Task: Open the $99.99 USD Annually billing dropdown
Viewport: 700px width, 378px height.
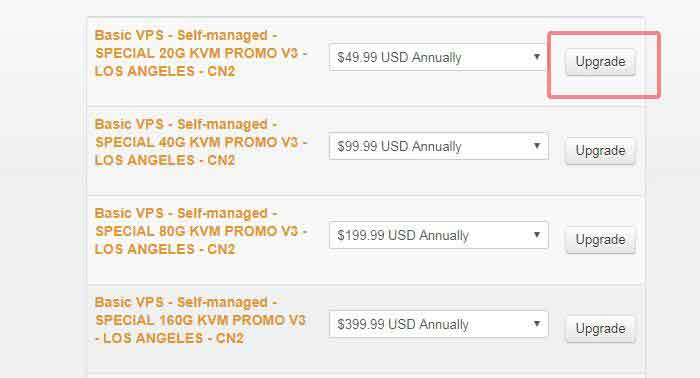Action: 438,146
